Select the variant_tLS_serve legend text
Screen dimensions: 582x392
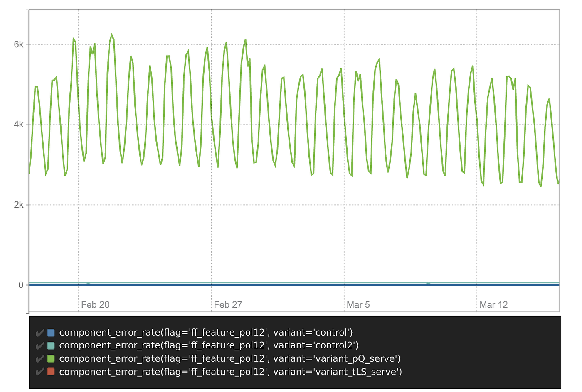230,372
